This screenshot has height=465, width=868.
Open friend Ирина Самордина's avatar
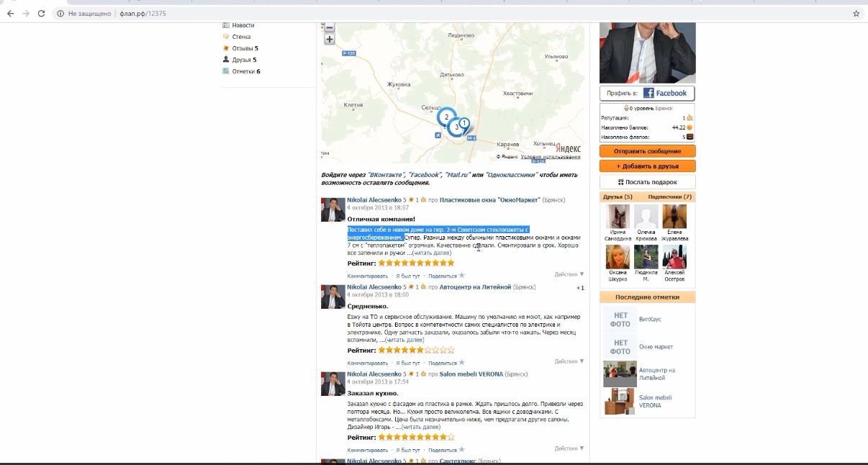pos(618,217)
